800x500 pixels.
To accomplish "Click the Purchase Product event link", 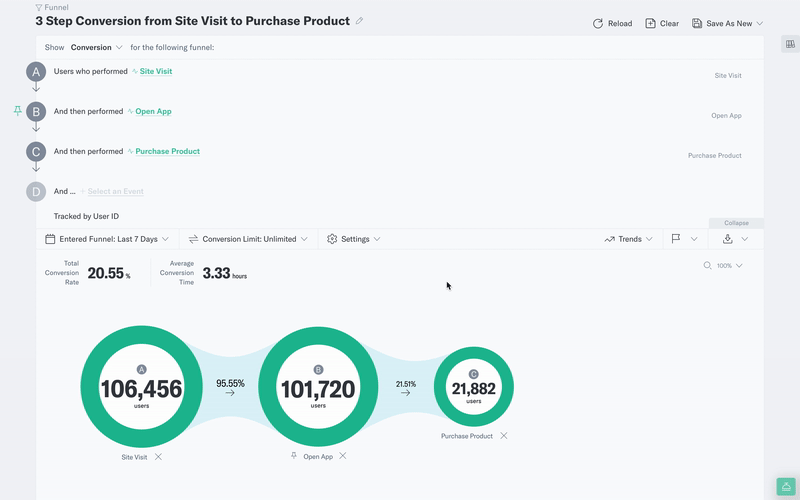I will 167,151.
